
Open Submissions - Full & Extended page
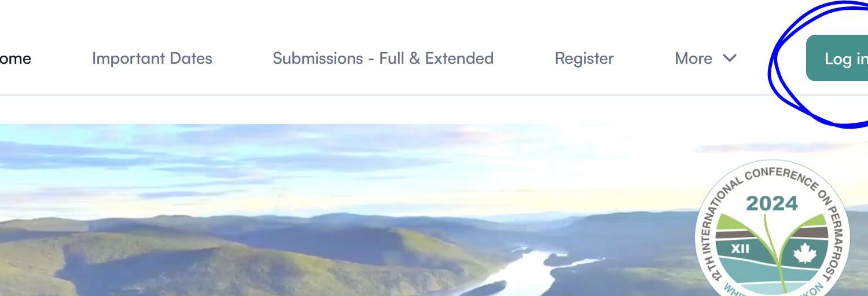tap(383, 59)
